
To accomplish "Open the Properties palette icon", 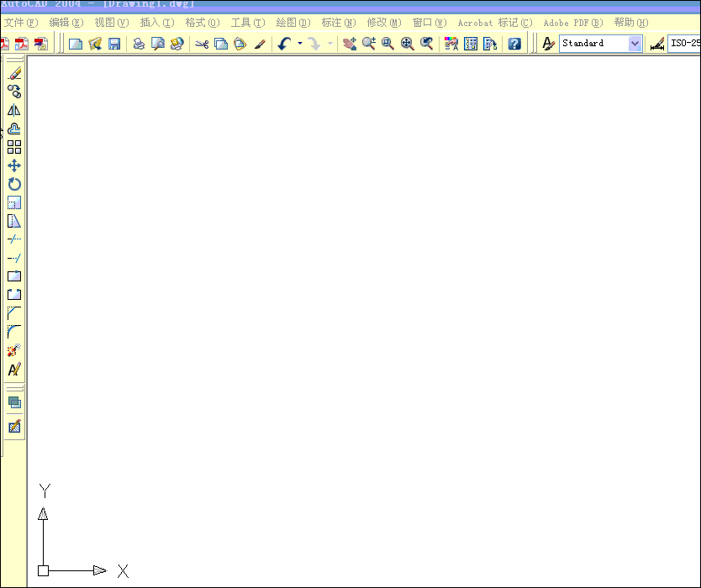I will pos(451,44).
